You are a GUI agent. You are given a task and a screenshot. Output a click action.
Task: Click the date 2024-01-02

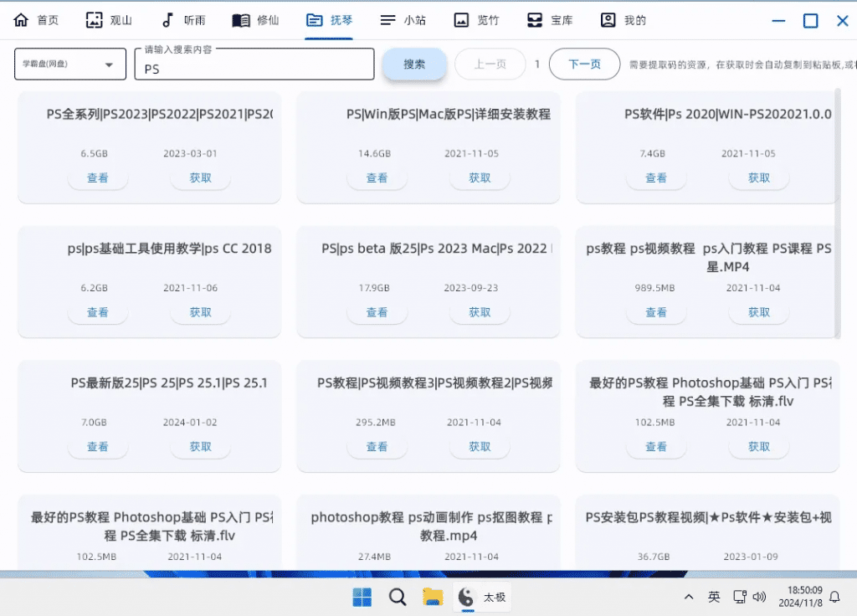pyautogui.click(x=190, y=422)
